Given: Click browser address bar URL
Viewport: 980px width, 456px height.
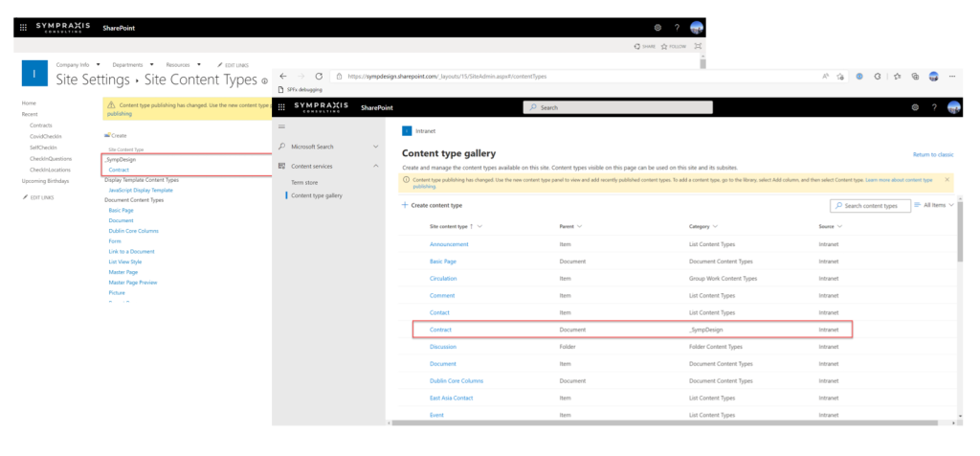Looking at the screenshot, I should pyautogui.click(x=448, y=77).
